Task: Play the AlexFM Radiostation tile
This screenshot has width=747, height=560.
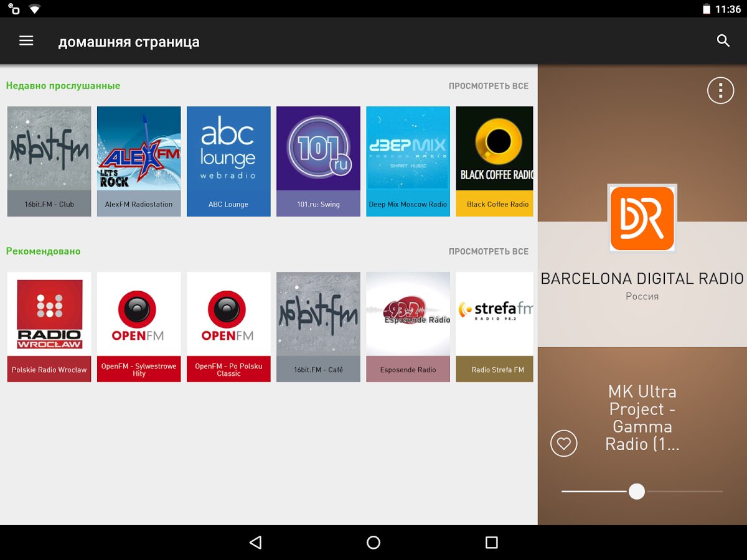Action: coord(139,161)
